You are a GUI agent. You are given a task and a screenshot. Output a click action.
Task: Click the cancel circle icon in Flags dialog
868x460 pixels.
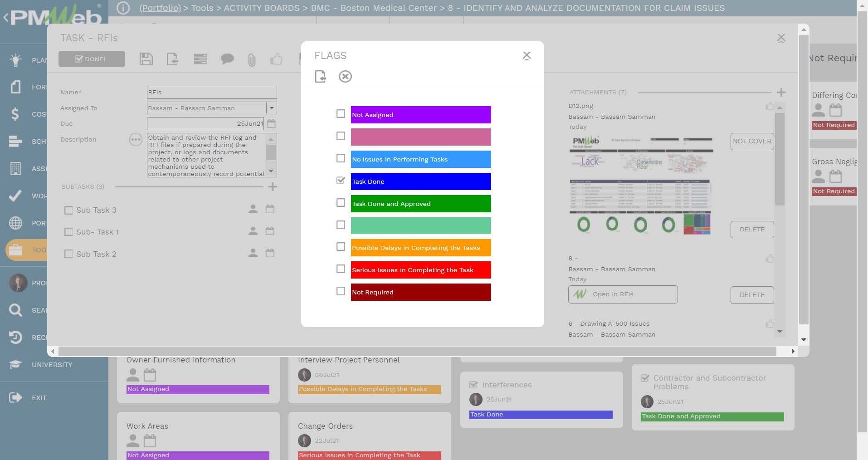pyautogui.click(x=345, y=76)
